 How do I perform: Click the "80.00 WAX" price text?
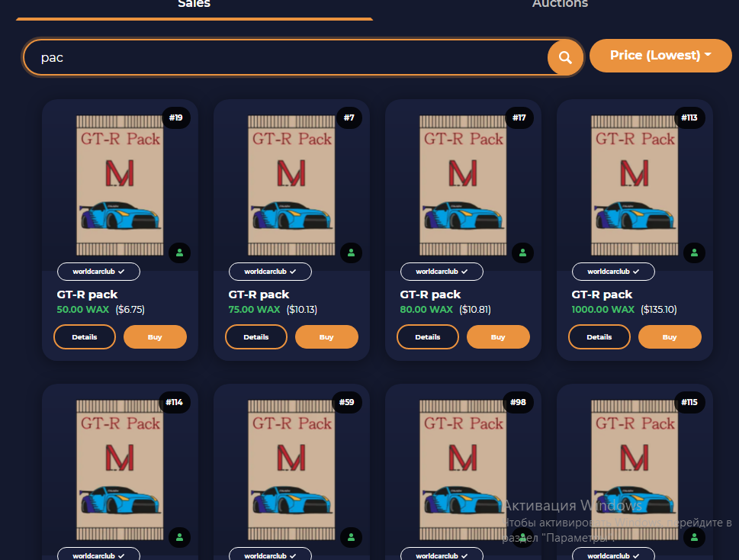[x=426, y=310]
